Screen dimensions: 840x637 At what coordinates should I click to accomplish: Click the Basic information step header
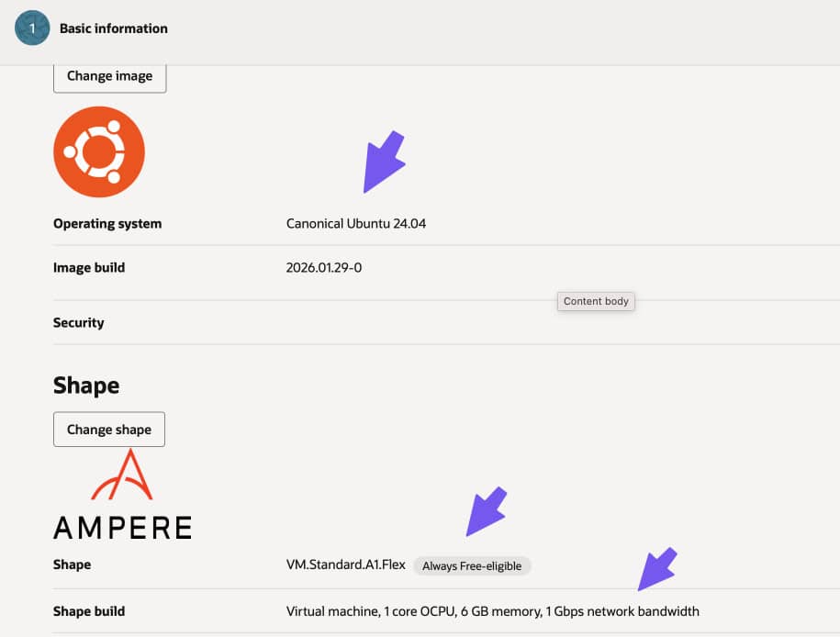(x=112, y=28)
